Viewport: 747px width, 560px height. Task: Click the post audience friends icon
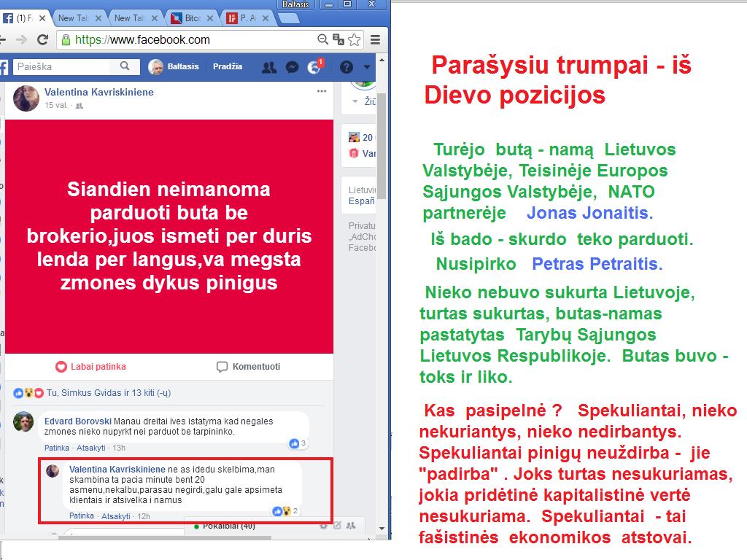(80, 106)
